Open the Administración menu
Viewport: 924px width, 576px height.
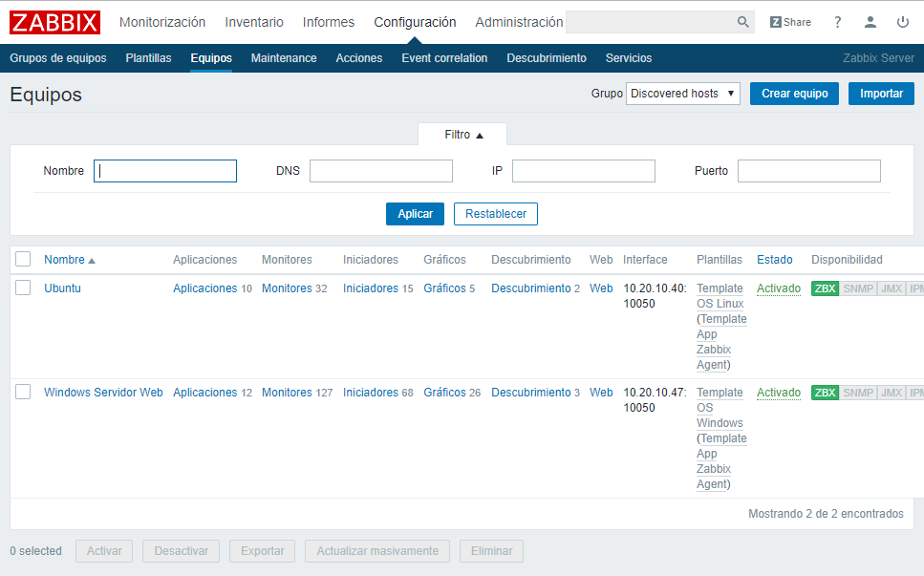519,22
